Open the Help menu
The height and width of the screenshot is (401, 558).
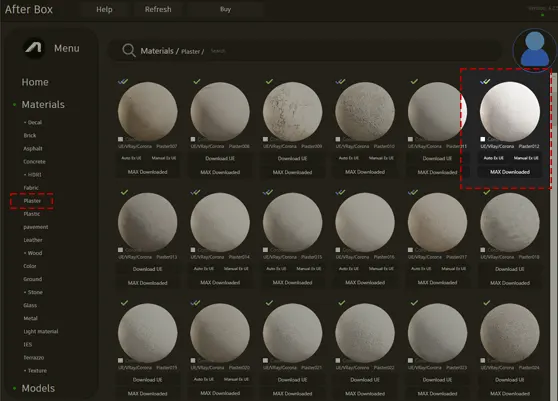[x=104, y=10]
